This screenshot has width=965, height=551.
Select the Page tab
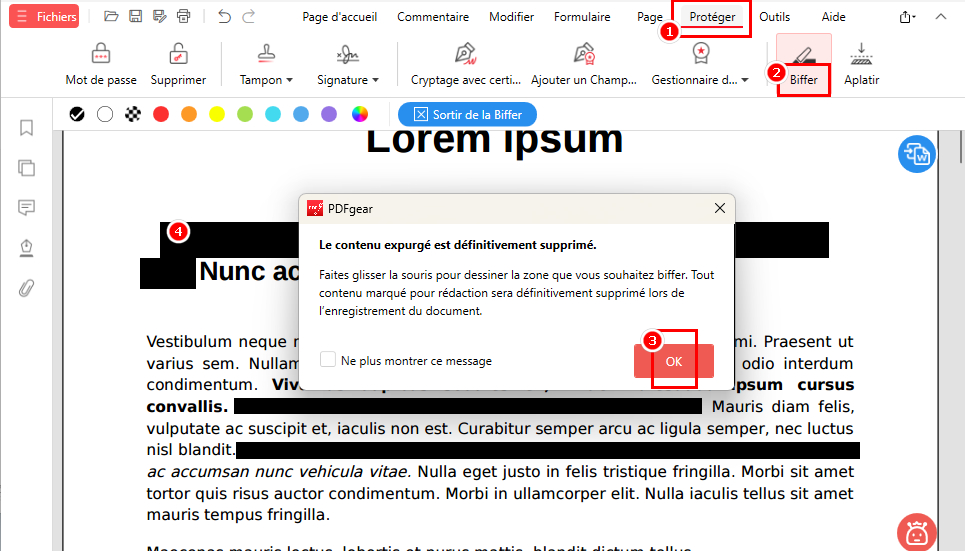[x=649, y=17]
